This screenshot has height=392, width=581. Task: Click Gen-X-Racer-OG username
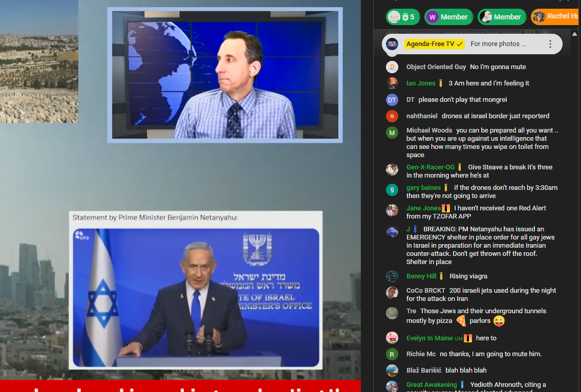point(430,167)
